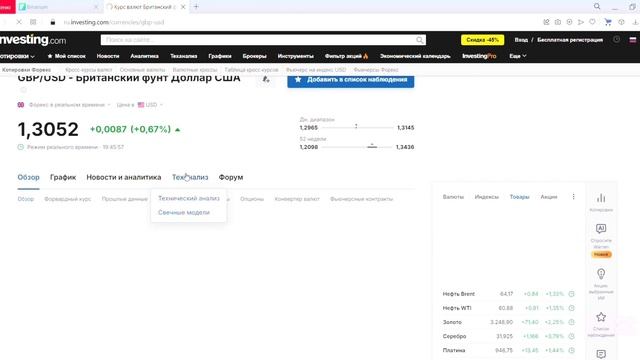This screenshot has height=360, width=640.
Task: Choose Технический анализ from dropdown menu
Action: 189,198
